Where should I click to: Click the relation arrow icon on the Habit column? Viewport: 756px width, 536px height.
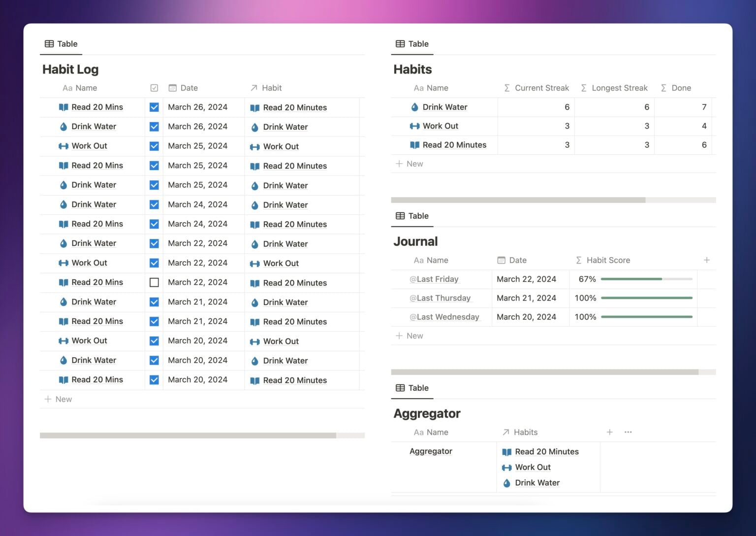tap(254, 88)
